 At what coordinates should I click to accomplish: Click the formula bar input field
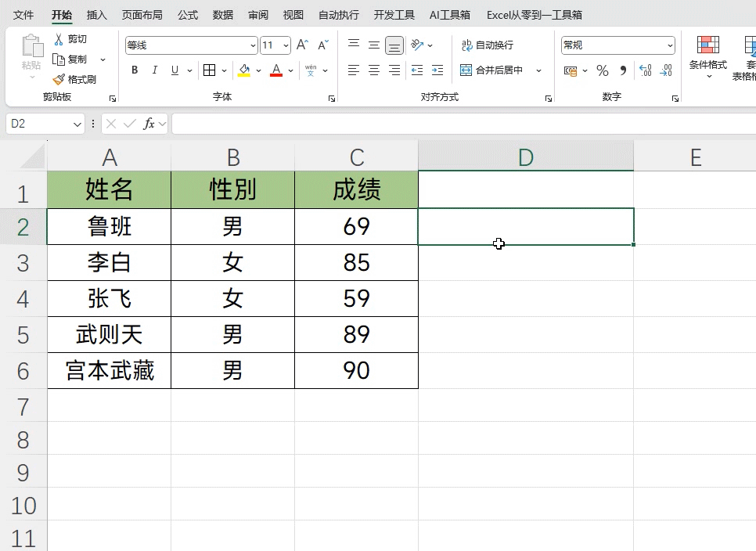[x=464, y=124]
